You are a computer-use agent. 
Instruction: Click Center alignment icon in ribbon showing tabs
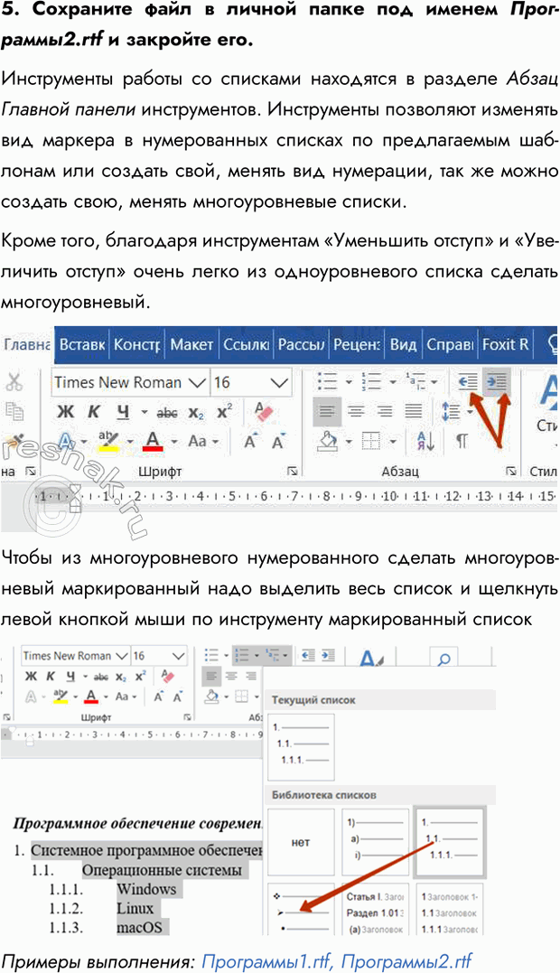[356, 411]
